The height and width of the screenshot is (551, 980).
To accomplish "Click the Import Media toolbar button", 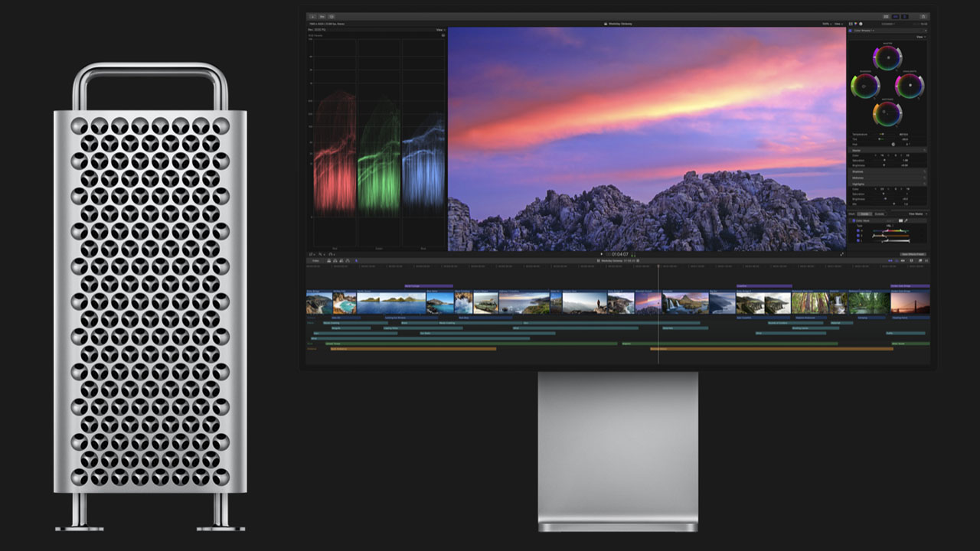I will 313,16.
